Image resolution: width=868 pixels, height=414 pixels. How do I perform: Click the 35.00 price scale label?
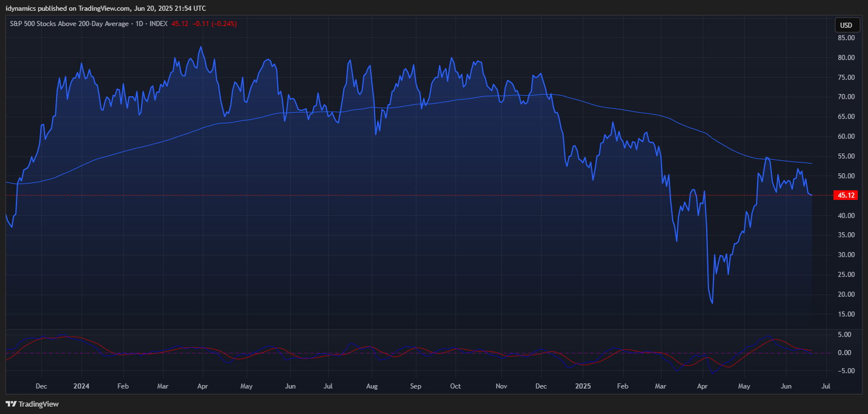click(846, 235)
